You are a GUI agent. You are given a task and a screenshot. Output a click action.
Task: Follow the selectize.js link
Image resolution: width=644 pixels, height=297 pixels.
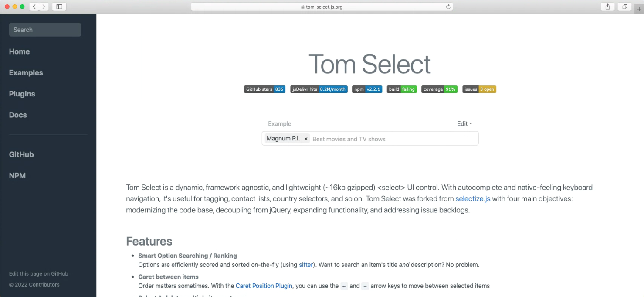473,198
